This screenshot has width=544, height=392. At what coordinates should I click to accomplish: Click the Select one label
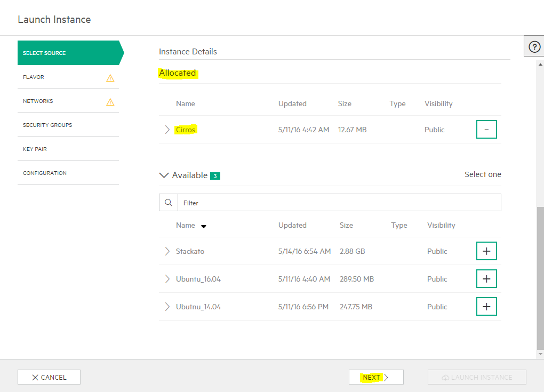483,174
